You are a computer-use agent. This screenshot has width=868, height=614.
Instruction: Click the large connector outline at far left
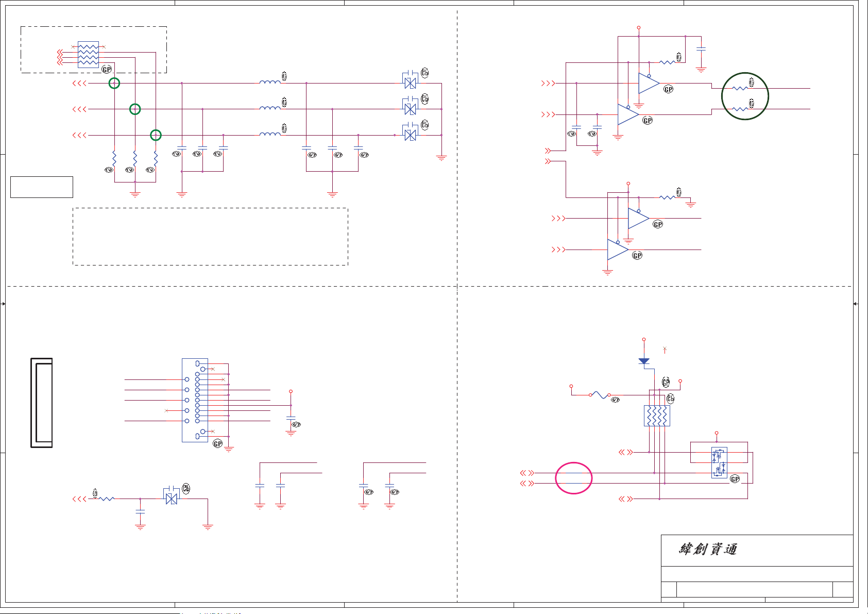[42, 403]
